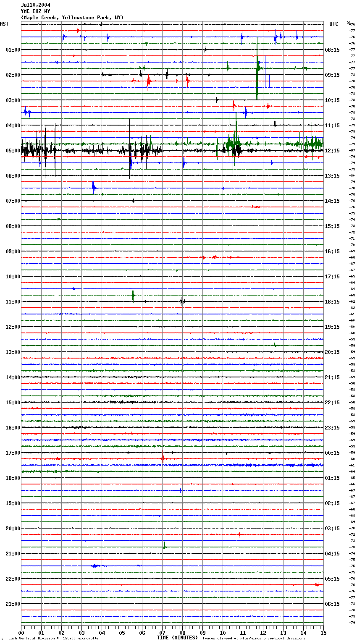Click the 06:15 UTC time label
Screen dimensions: 357x644
tap(332, 604)
